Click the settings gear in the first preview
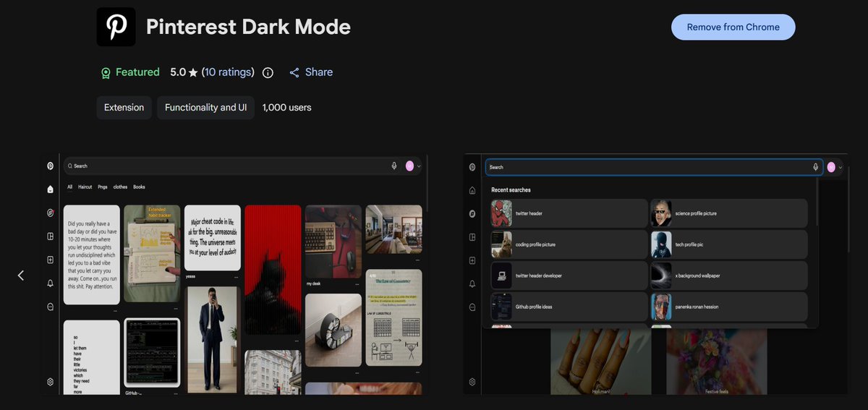Viewport: 868px width, 410px height. pyautogui.click(x=50, y=382)
